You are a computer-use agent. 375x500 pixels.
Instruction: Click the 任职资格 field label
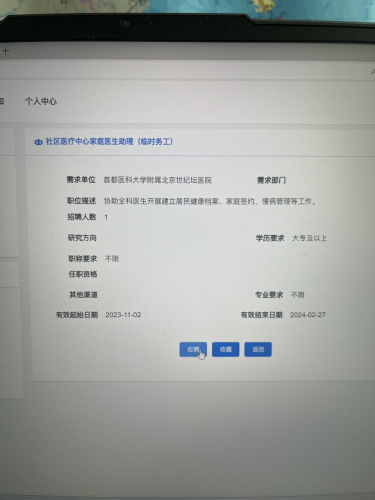83,274
